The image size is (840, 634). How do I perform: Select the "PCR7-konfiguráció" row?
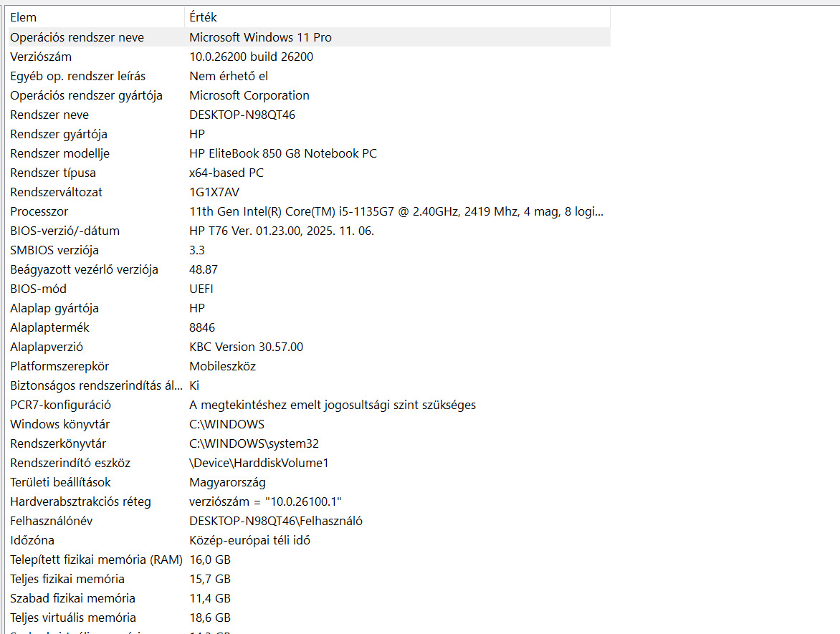coord(60,405)
